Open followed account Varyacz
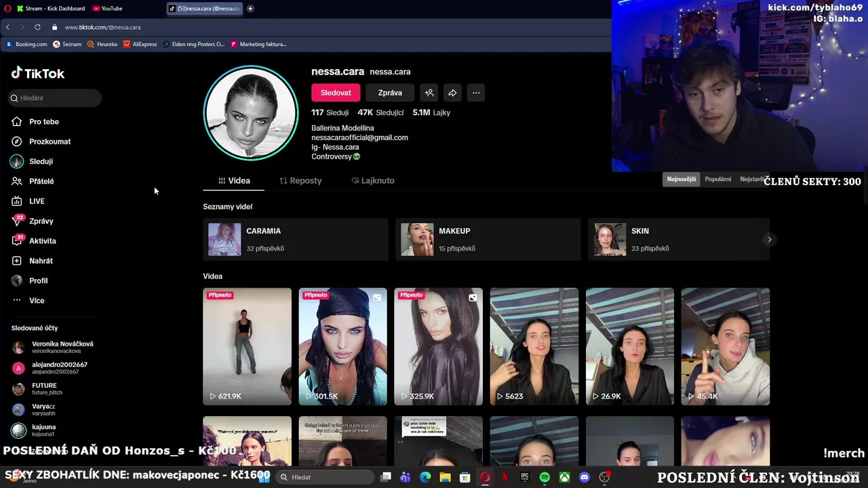Screen dimensions: 868x488 (34, 409)
